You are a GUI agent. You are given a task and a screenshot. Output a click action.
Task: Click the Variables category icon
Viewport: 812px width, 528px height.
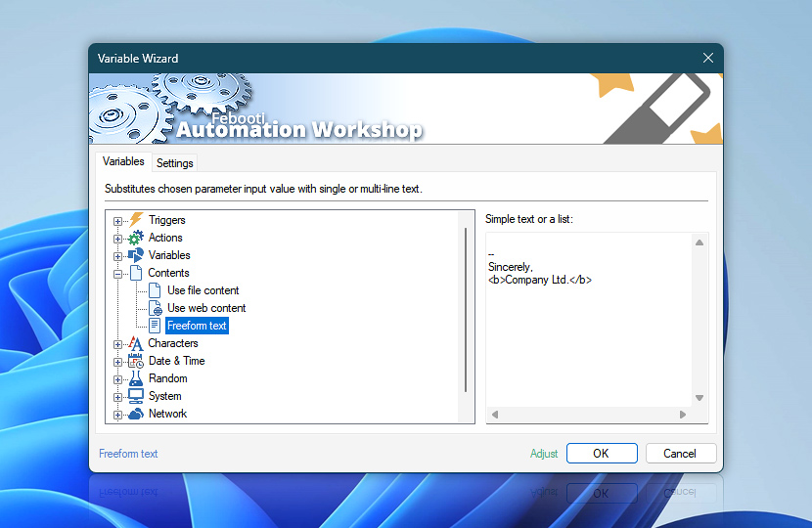click(x=136, y=255)
